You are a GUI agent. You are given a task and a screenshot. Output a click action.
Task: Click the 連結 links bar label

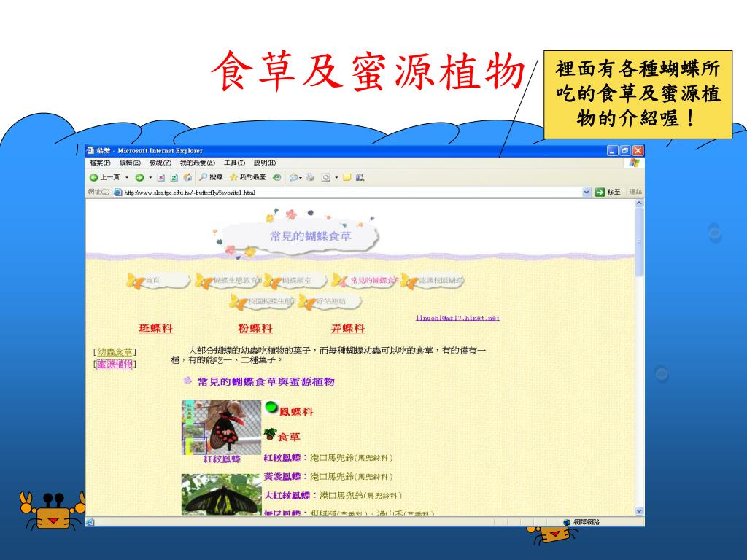pos(635,192)
